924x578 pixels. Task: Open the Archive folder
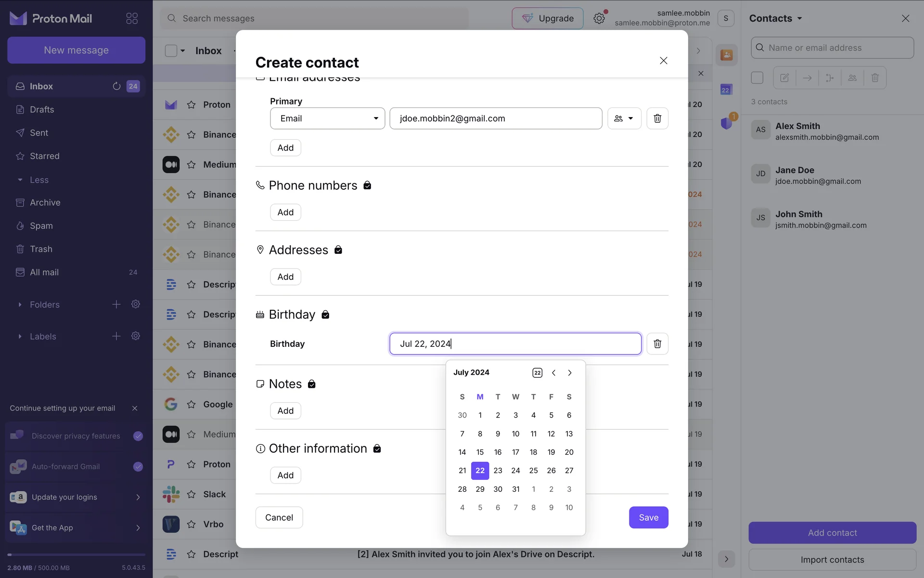45,202
